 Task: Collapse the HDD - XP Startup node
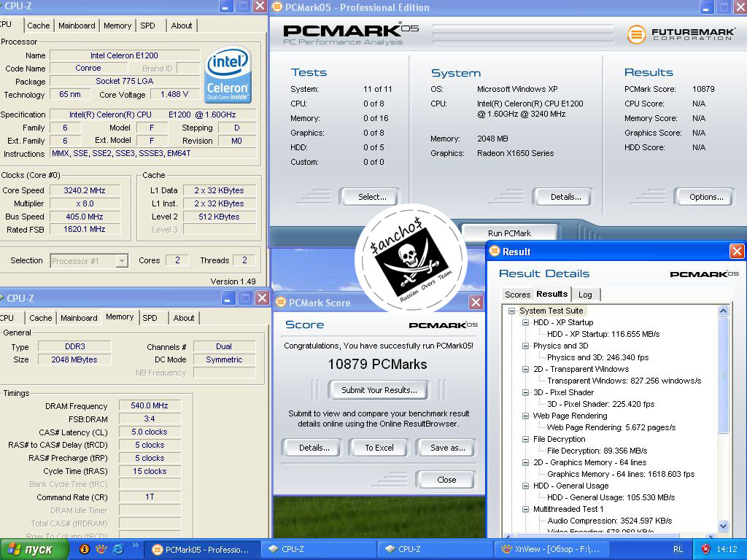click(525, 322)
